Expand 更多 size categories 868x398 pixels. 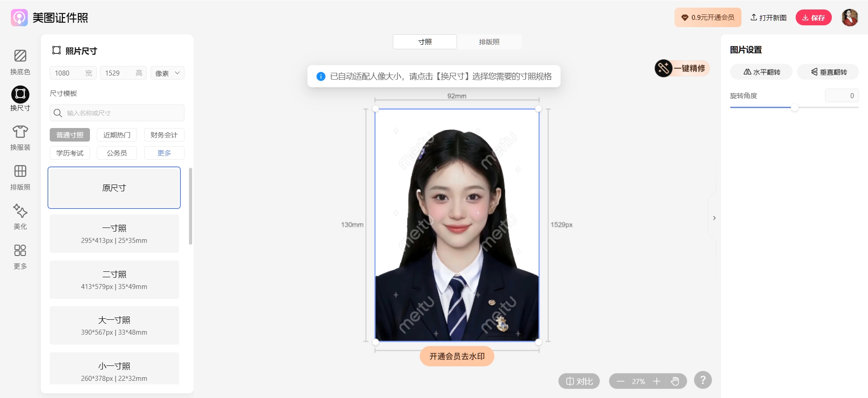[164, 153]
